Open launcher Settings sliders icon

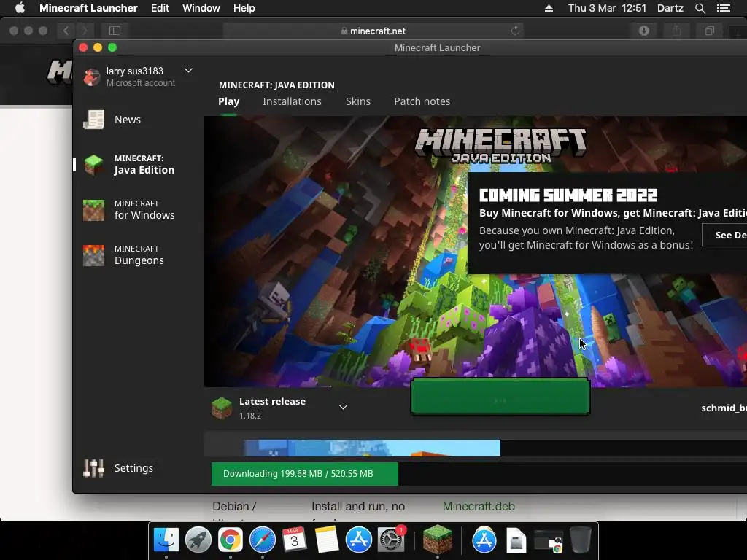(94, 468)
